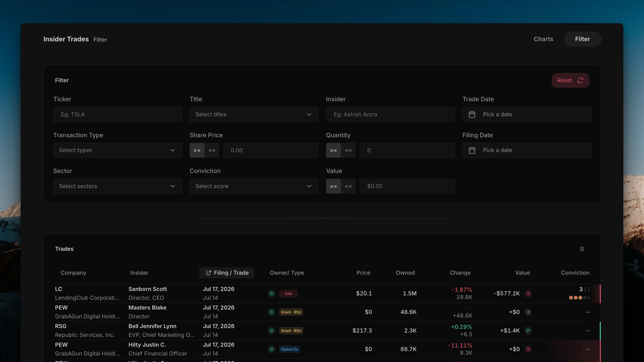Click insider name Masters Blake
This screenshot has width=644, height=362.
tap(147, 307)
